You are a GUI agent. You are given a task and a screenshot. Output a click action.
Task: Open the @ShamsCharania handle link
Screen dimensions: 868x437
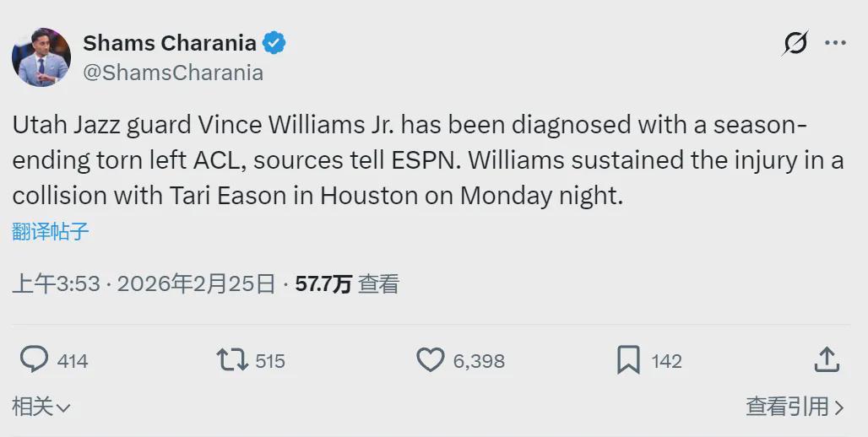(x=172, y=73)
